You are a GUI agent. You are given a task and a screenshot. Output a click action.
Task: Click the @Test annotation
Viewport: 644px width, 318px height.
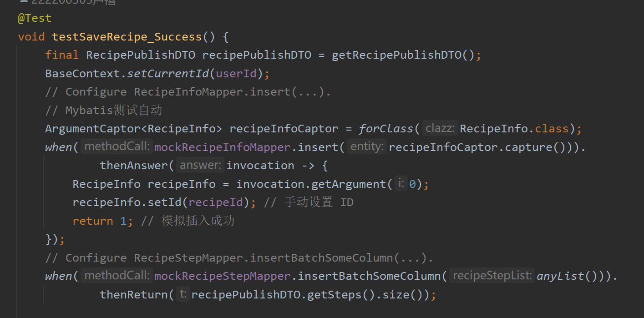click(x=35, y=18)
